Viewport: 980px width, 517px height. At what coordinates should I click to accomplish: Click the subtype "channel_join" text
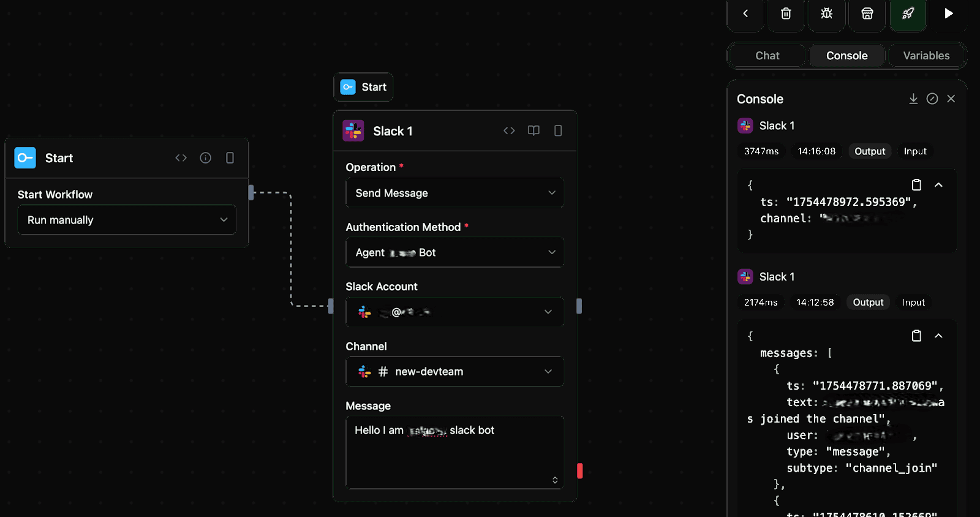pos(891,469)
